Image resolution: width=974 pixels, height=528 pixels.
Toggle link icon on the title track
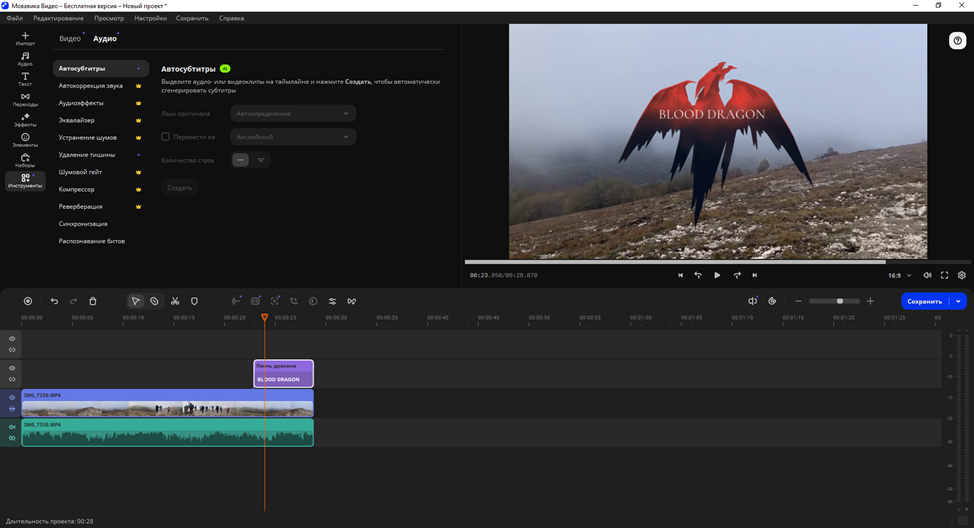click(12, 379)
